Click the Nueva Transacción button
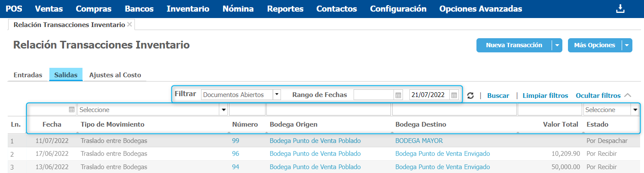Image resolution: width=644 pixels, height=173 pixels. (x=514, y=45)
